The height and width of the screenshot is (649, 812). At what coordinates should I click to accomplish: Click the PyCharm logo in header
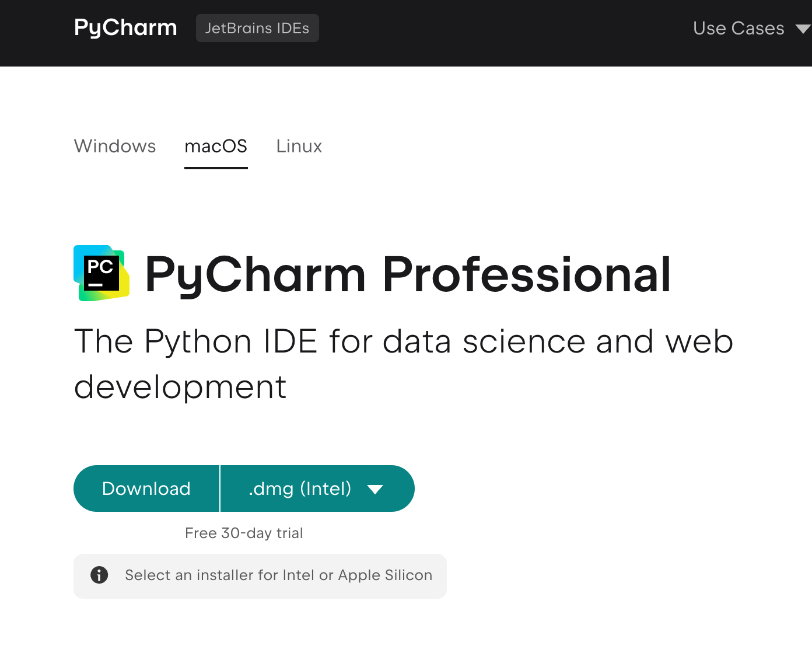tap(125, 28)
